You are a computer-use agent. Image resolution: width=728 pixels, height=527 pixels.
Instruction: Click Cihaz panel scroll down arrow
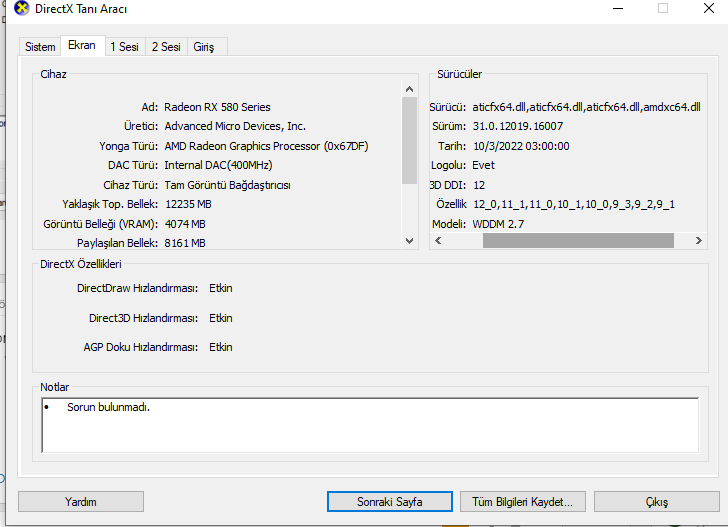pos(409,241)
